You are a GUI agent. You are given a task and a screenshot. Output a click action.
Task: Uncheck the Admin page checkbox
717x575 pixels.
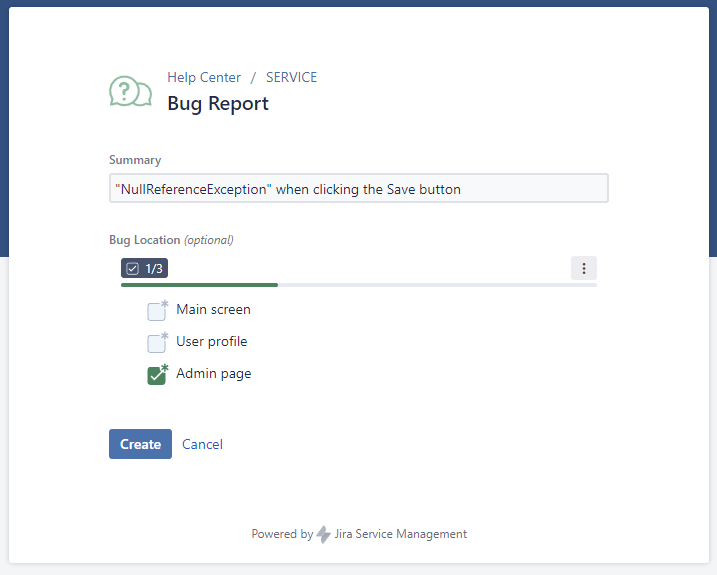click(156, 375)
